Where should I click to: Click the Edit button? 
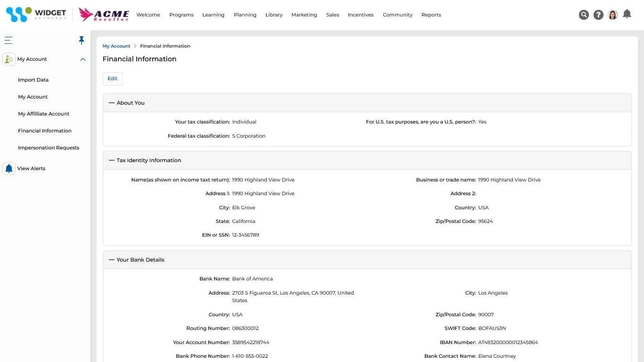[x=113, y=79]
